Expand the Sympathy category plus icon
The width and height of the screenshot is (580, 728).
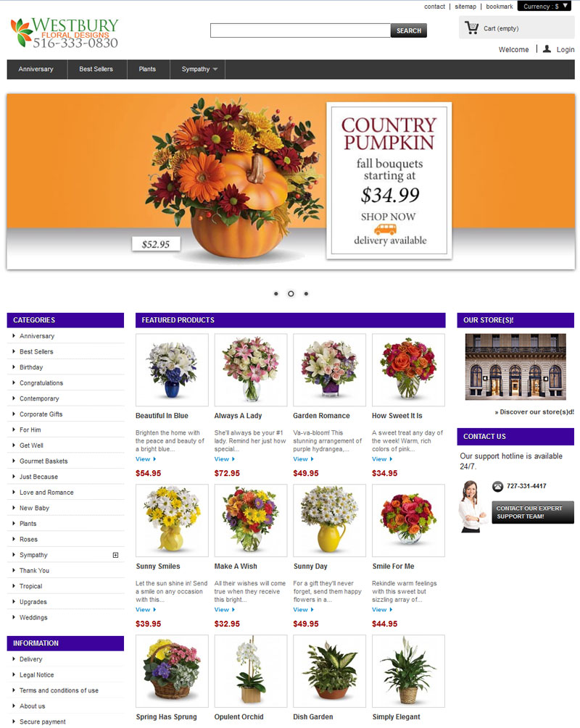pyautogui.click(x=115, y=555)
